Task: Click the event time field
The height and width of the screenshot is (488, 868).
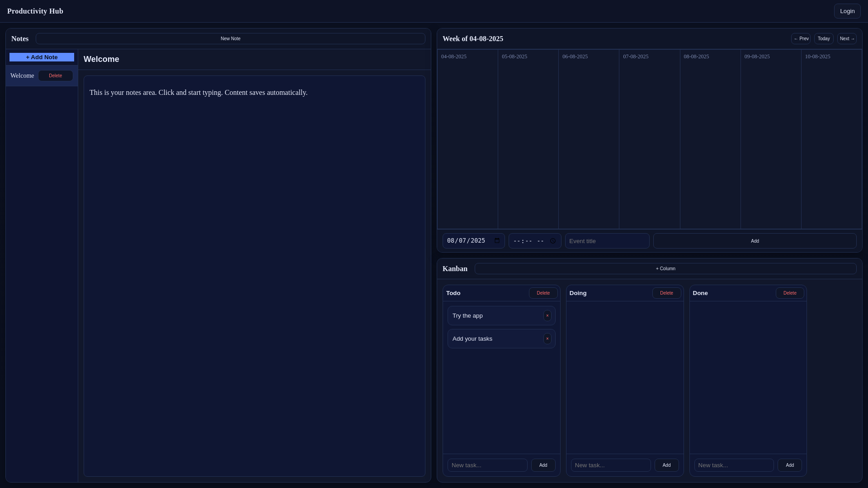Action: [x=535, y=241]
